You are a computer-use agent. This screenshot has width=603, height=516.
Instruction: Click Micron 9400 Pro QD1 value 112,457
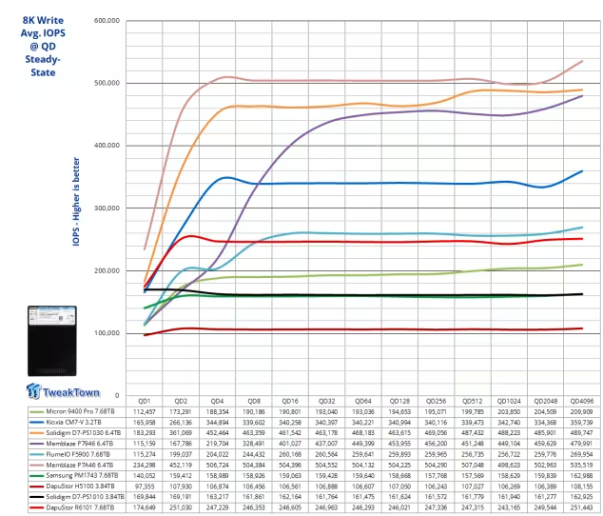[x=144, y=411]
